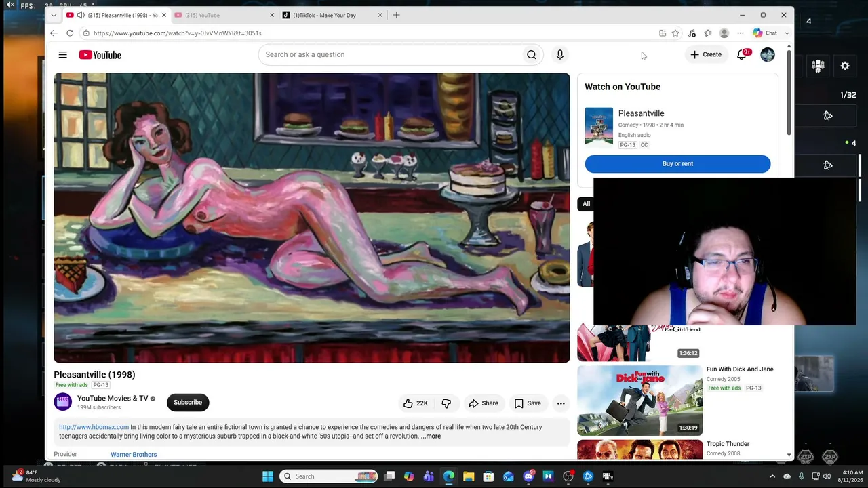Expand the browser sidebar toolbar chevron
The width and height of the screenshot is (868, 488).
click(x=787, y=33)
